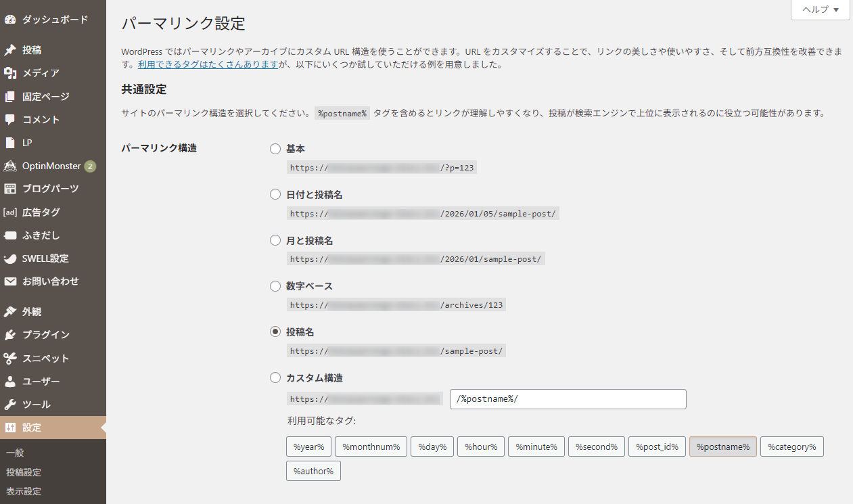Open the ダッシュボード (Dashboard) sidebar icon

[11, 20]
